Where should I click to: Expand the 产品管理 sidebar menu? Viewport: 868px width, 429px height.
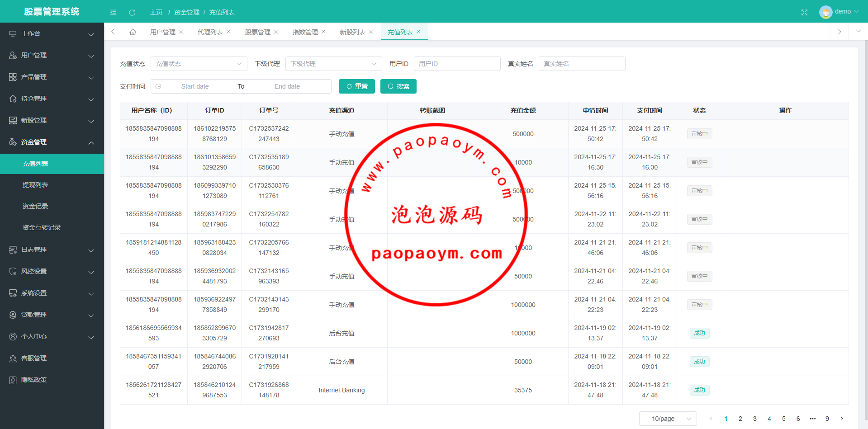[x=52, y=77]
